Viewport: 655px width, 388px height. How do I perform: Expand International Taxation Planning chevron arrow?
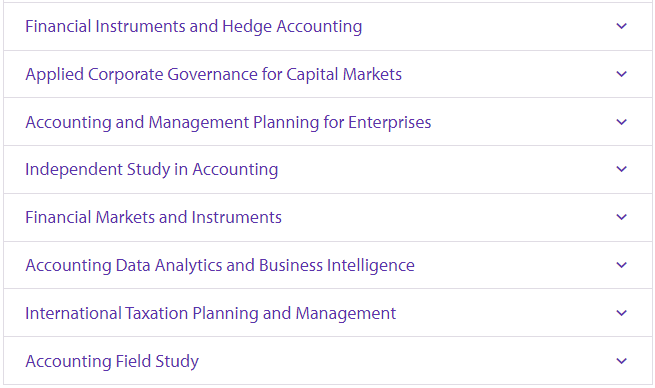pos(622,313)
